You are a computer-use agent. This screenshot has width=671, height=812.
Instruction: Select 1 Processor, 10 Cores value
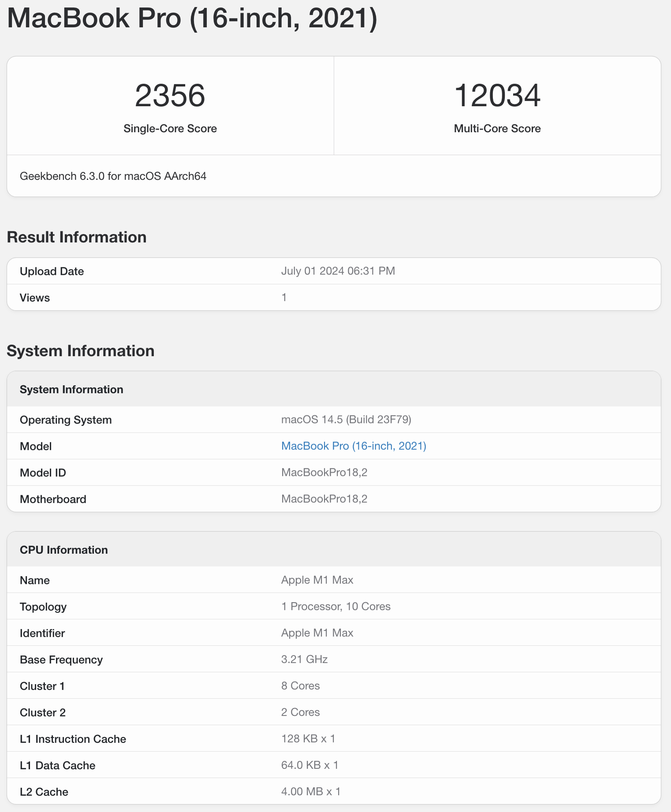point(336,606)
